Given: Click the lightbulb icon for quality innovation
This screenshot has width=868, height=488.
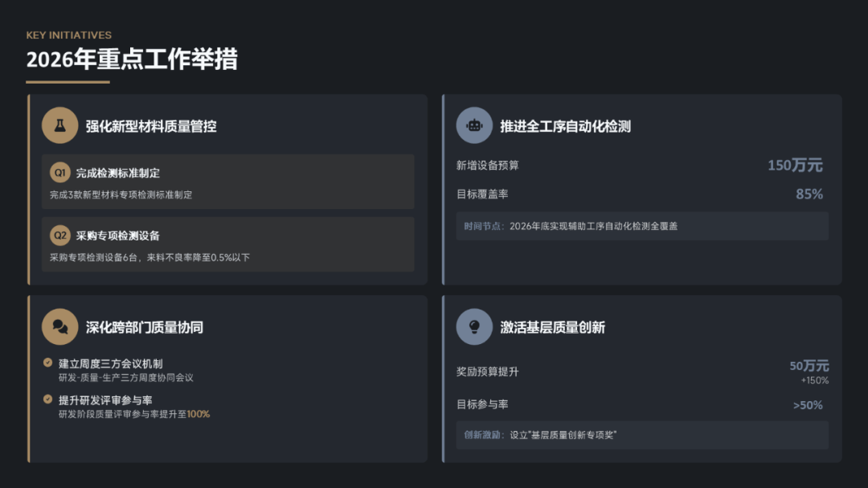Looking at the screenshot, I should (474, 326).
